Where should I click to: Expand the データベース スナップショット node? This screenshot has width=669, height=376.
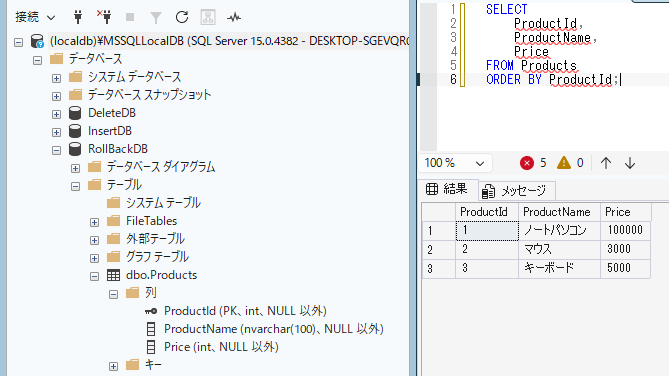point(56,96)
